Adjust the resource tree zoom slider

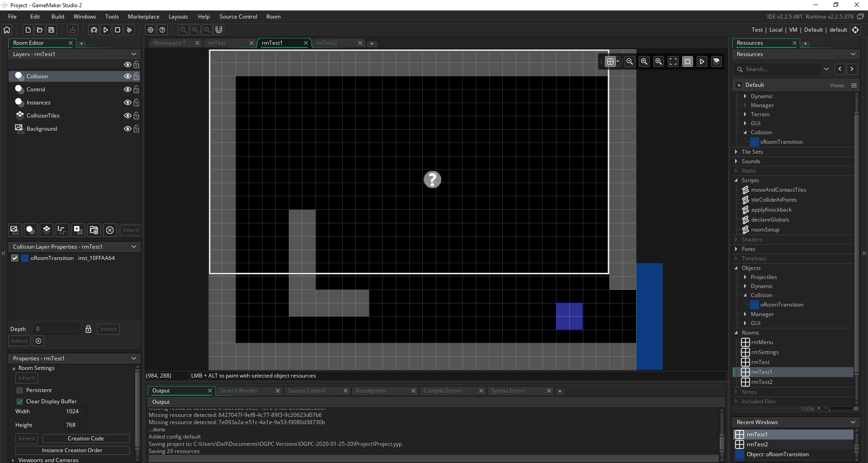(x=829, y=409)
